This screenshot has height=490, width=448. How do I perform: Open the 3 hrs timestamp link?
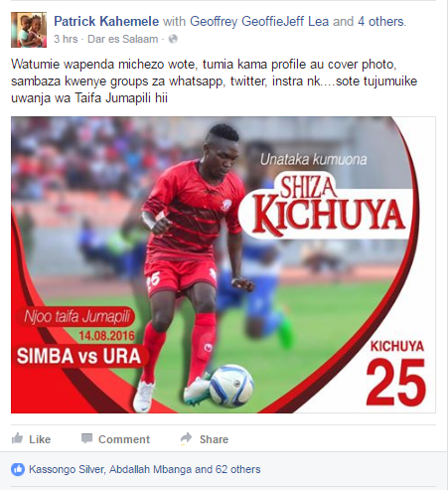coord(66,39)
